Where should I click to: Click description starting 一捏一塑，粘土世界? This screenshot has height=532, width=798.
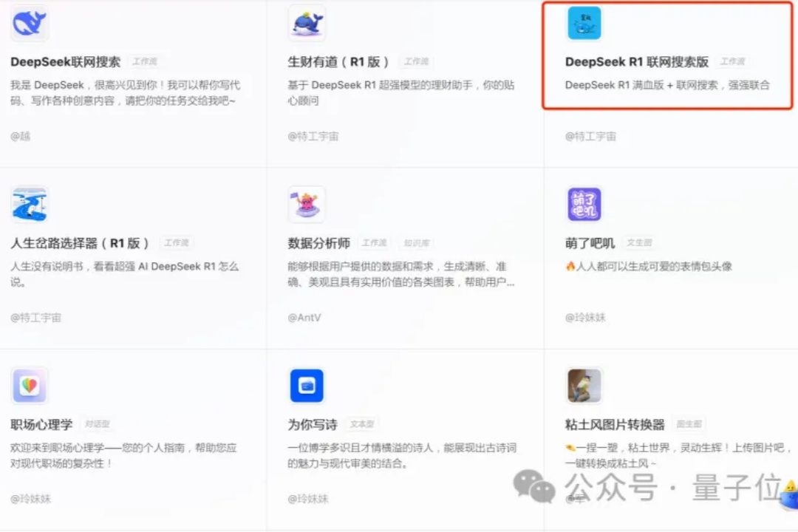click(678, 455)
